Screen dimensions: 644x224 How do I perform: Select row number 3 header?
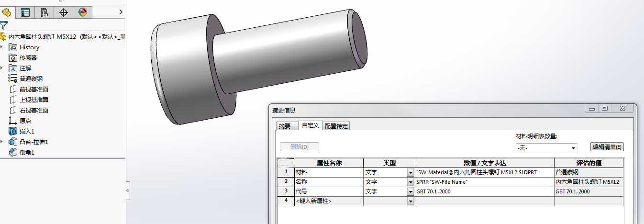point(286,191)
